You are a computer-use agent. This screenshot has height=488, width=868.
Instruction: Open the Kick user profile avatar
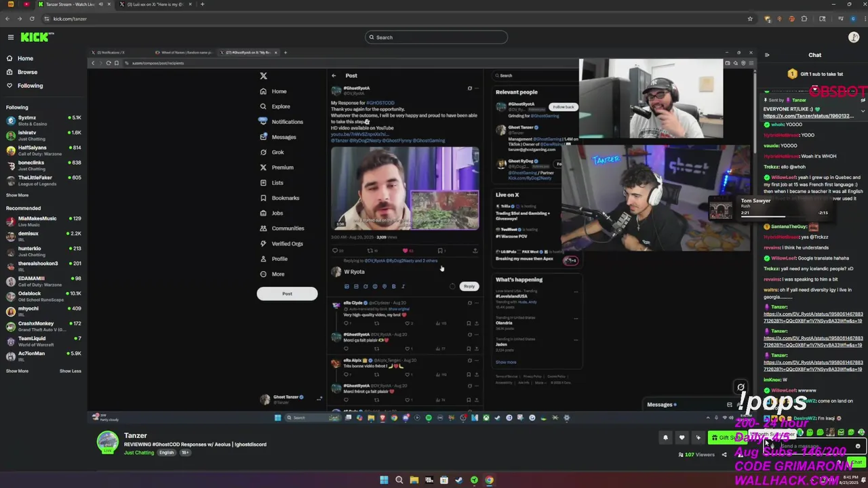coord(854,37)
